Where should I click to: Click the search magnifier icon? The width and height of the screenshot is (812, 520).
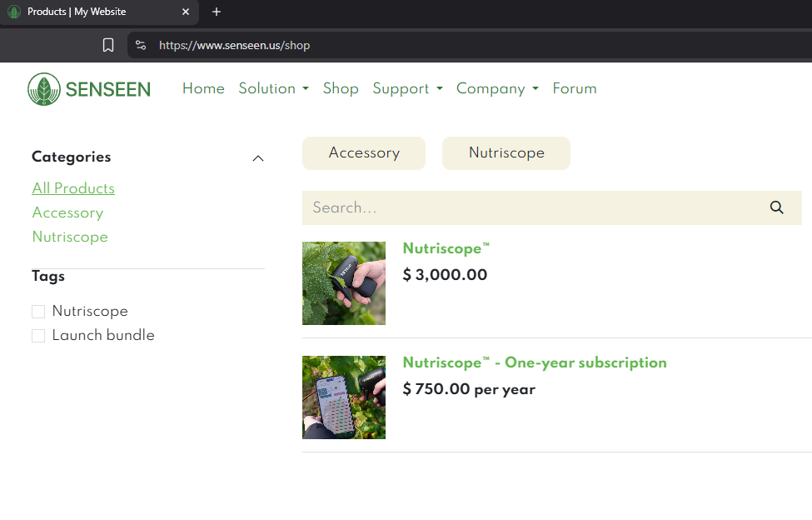(x=776, y=207)
